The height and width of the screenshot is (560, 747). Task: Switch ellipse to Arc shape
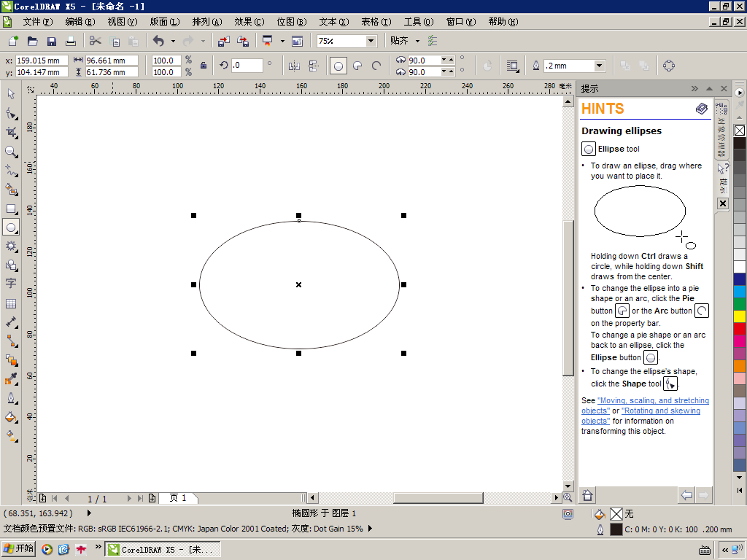[x=376, y=66]
